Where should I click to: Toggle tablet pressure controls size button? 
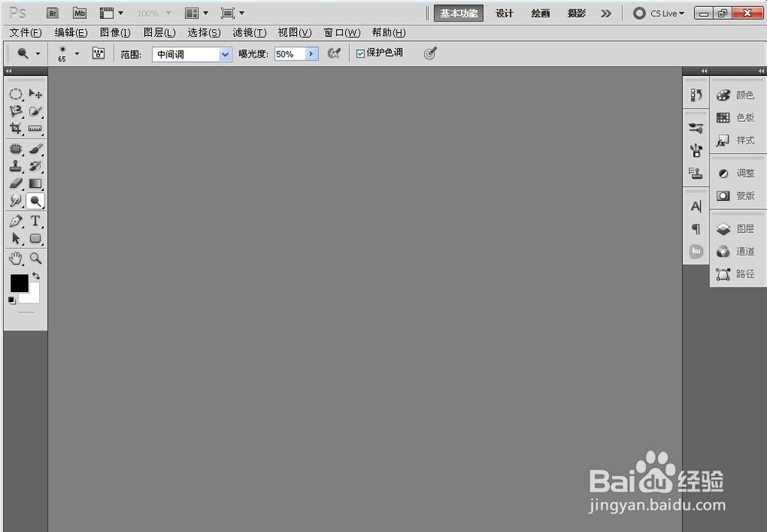point(430,54)
